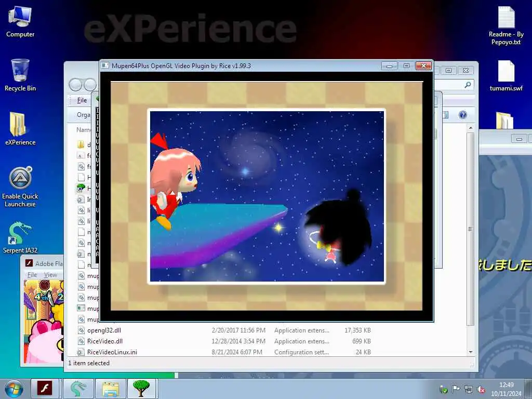The height and width of the screenshot is (399, 532).
Task: Click date 8/21/2024 6:07 PM cell
Action: coord(237,352)
